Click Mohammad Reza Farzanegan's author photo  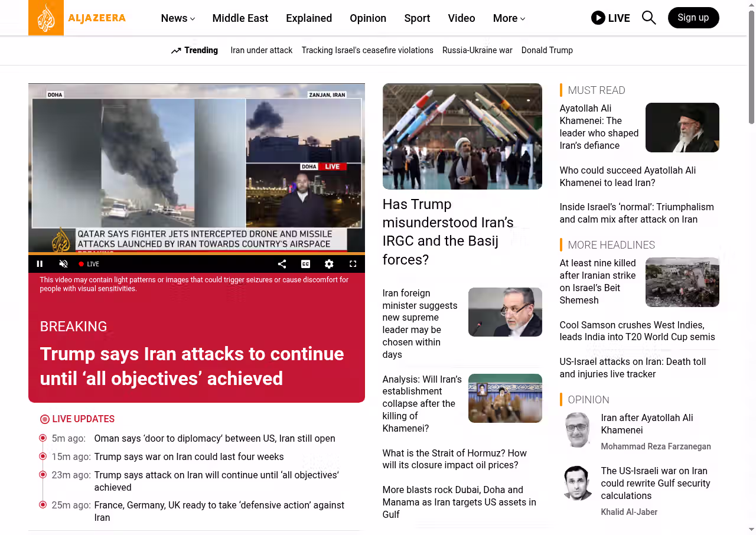(x=576, y=430)
